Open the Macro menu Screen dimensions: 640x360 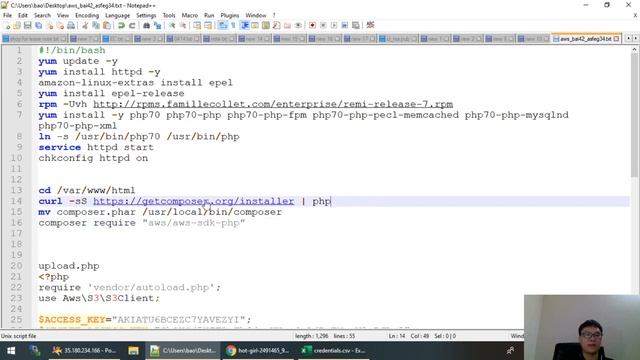click(190, 16)
